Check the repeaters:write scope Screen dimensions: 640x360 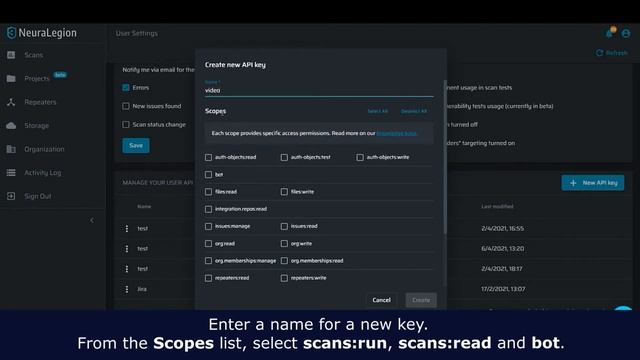[284, 278]
